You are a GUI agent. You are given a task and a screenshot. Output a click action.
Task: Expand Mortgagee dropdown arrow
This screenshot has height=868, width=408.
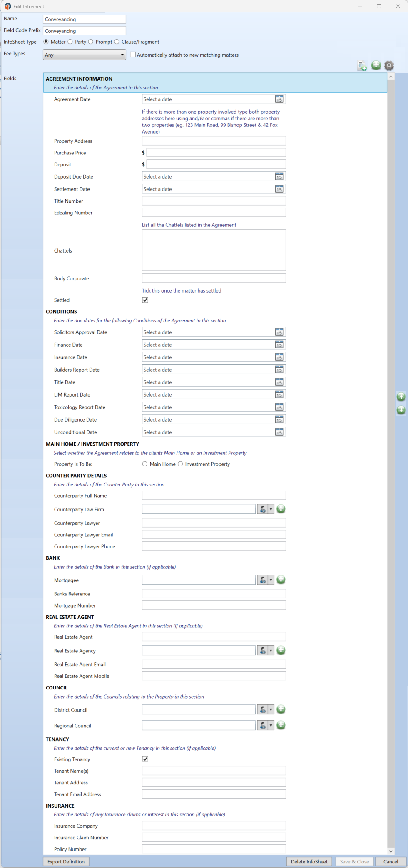(x=271, y=580)
